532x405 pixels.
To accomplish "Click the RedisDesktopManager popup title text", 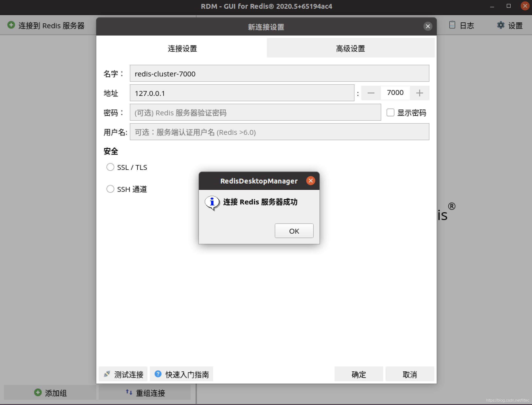I will 259,181.
